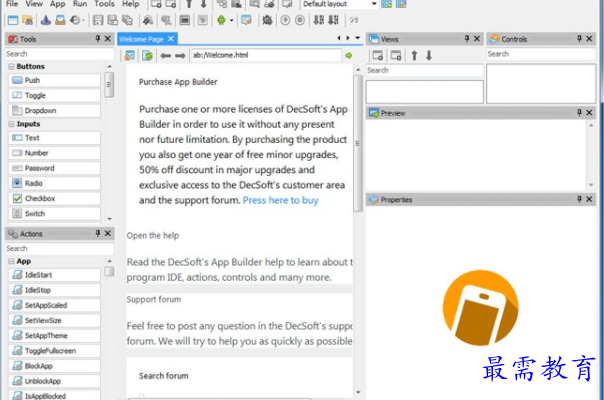Select the Push button control
This screenshot has width=604, height=400.
pyautogui.click(x=54, y=80)
